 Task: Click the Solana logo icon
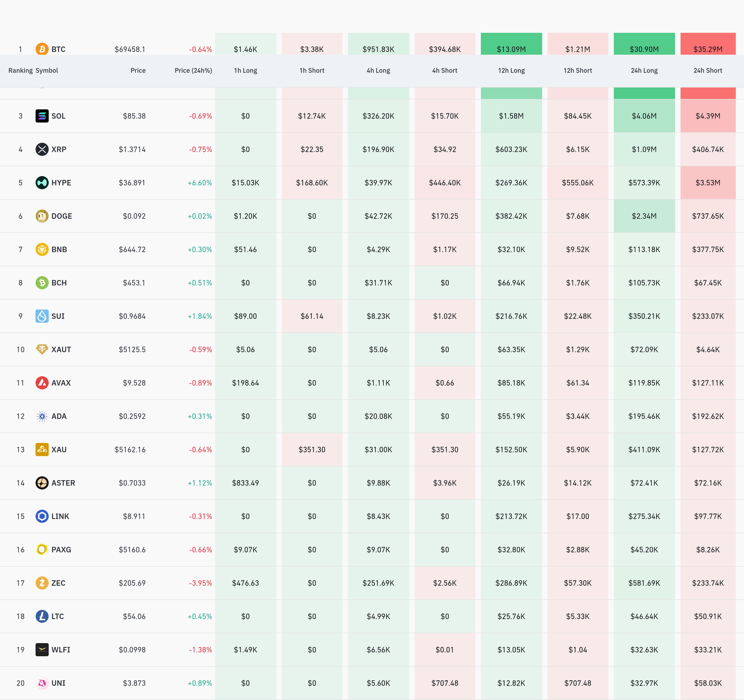click(x=42, y=116)
